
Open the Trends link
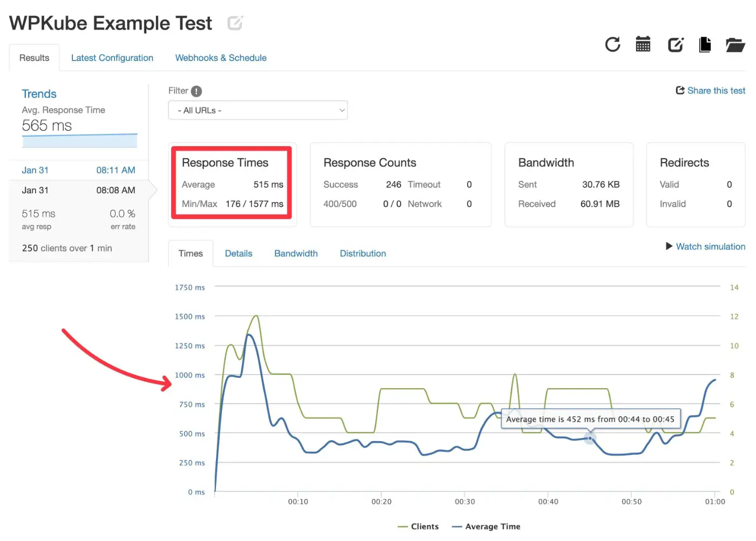pos(39,94)
